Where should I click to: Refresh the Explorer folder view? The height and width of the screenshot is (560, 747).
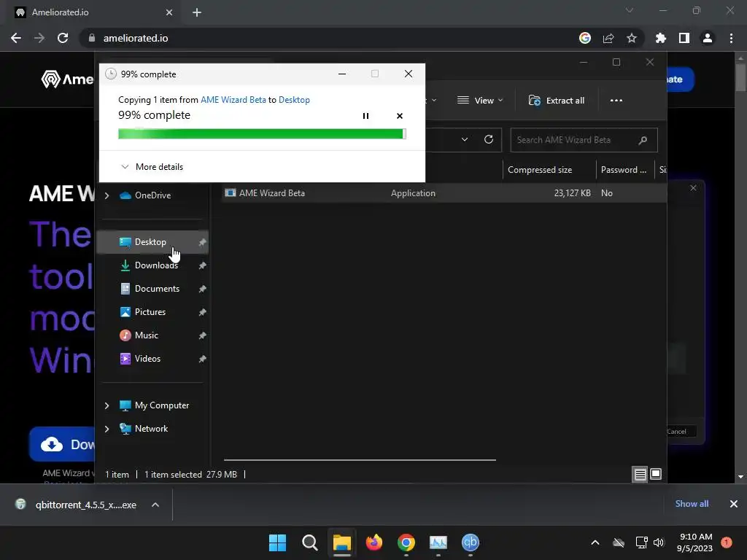(x=488, y=139)
